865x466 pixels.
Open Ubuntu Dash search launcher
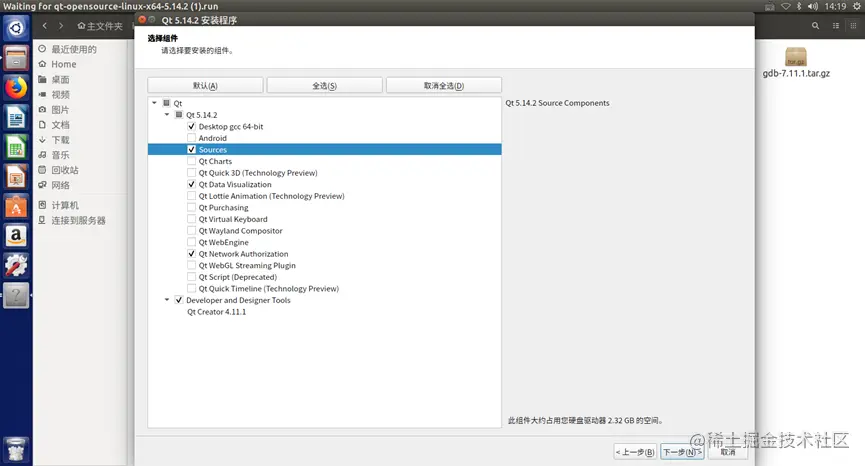(15, 28)
